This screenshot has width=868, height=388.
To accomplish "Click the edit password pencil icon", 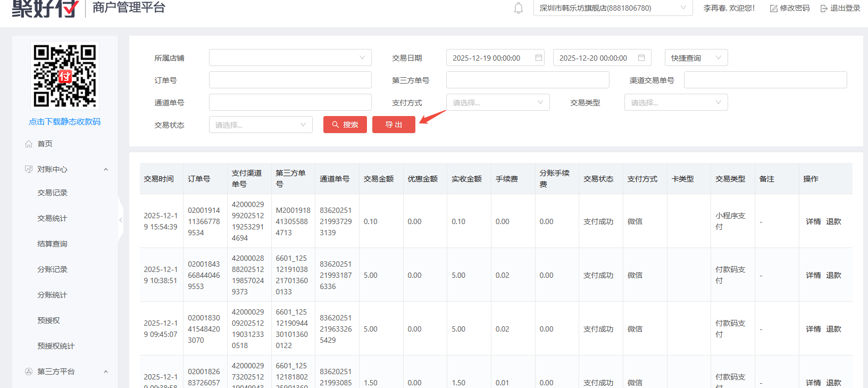I will [x=774, y=9].
